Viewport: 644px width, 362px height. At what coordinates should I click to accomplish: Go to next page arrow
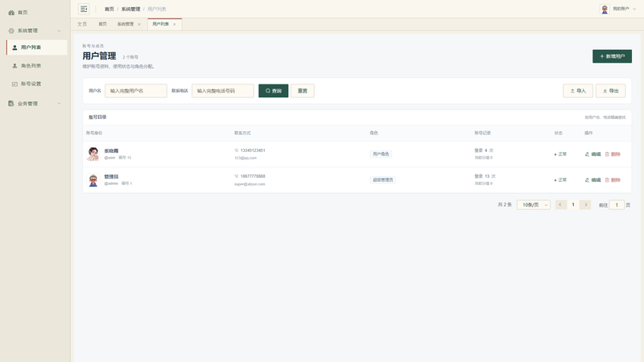click(x=585, y=205)
